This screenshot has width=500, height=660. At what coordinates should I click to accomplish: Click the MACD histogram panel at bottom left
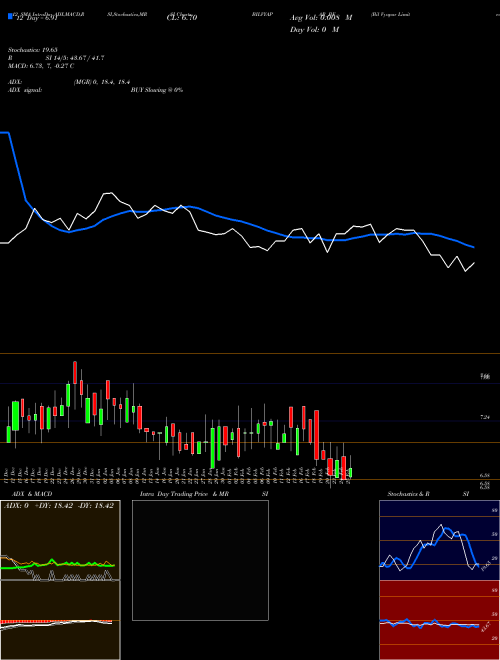(60, 620)
